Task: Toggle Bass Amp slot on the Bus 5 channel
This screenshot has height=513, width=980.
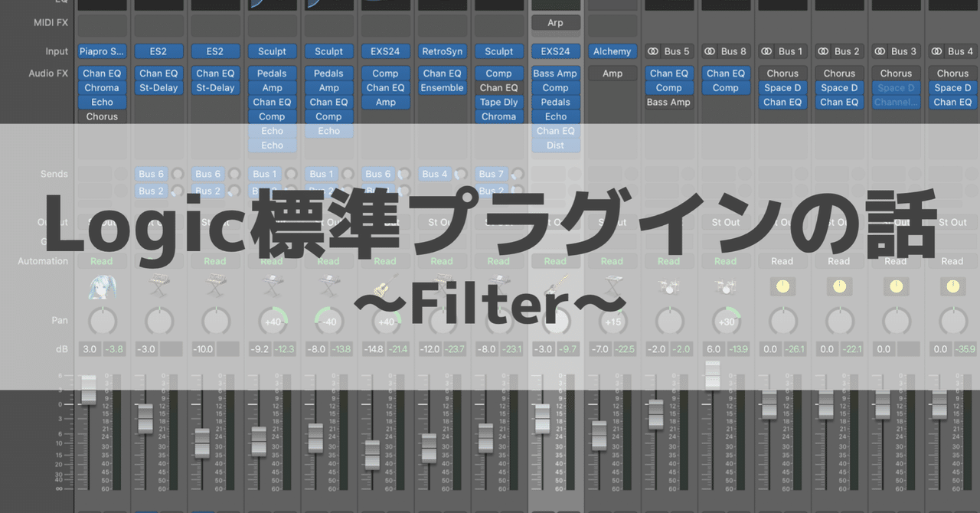Action: (668, 102)
